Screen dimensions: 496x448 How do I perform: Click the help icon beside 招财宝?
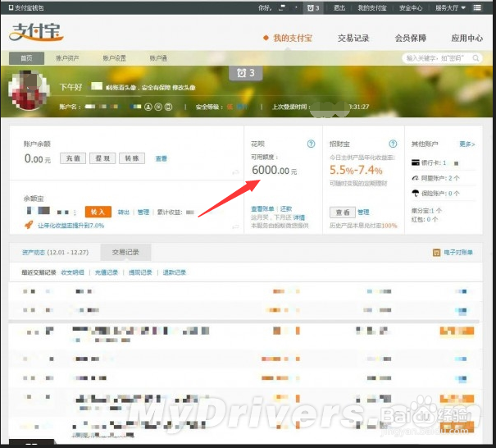[x=393, y=144]
